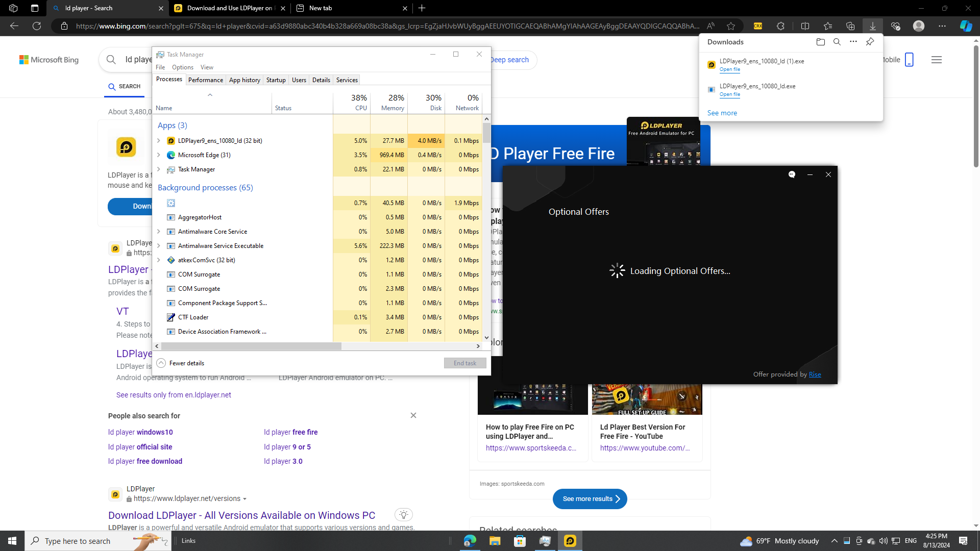The height and width of the screenshot is (551, 980).
Task: Click search icon in Downloads panel
Action: coord(837,42)
